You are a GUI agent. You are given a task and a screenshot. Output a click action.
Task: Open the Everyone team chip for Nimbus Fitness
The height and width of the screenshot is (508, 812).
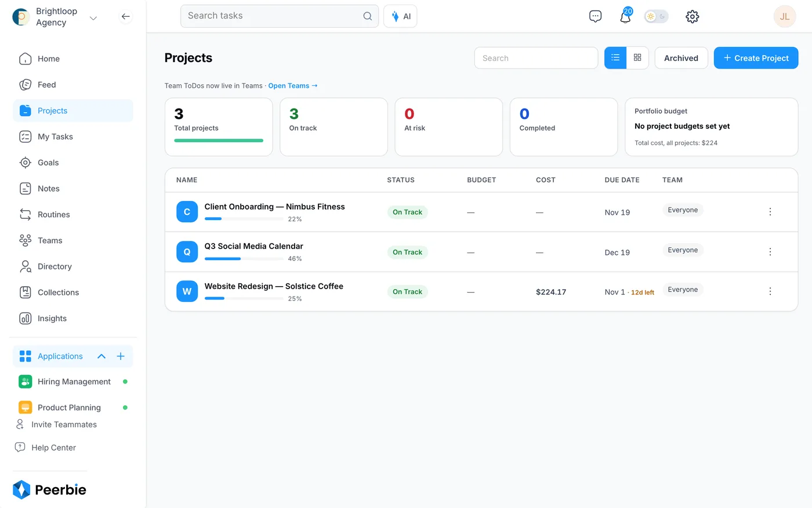tap(683, 210)
